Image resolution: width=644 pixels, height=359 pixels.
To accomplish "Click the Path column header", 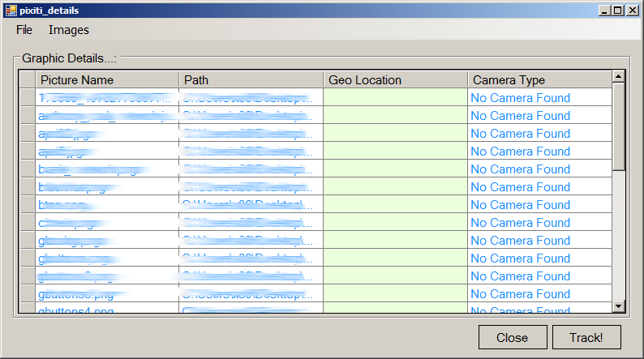I will click(251, 79).
